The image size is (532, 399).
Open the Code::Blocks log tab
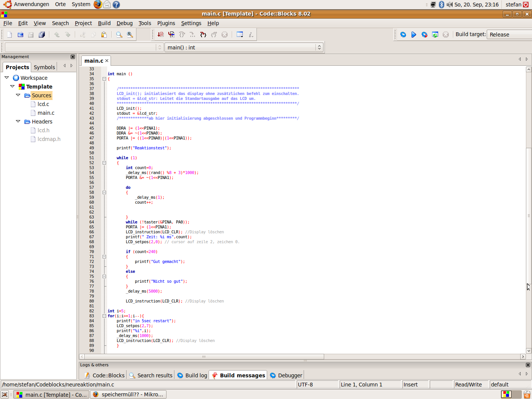(x=104, y=375)
